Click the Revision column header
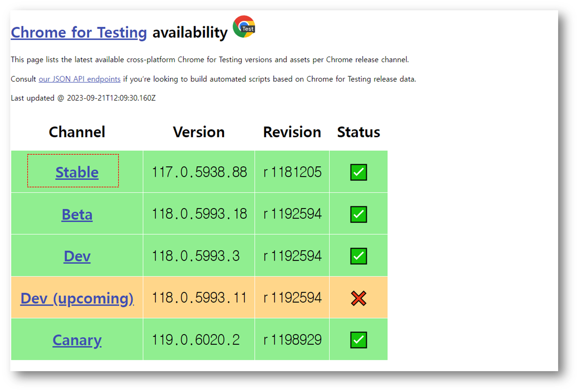579x392 pixels. [292, 132]
